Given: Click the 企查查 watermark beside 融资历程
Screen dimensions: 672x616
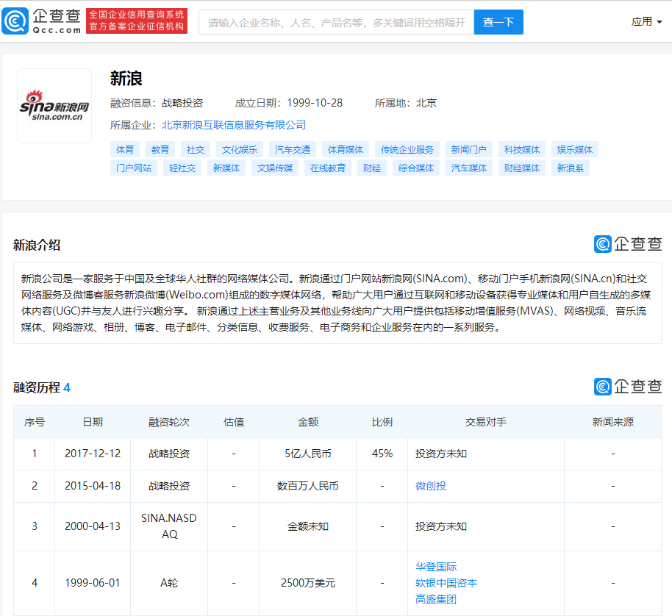Looking at the screenshot, I should click(628, 387).
